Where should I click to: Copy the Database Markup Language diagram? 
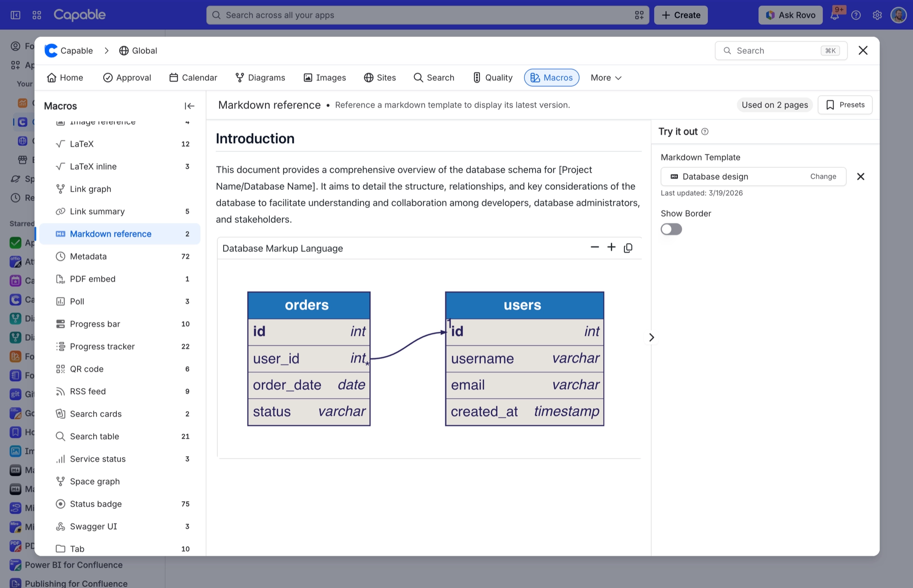(x=628, y=248)
